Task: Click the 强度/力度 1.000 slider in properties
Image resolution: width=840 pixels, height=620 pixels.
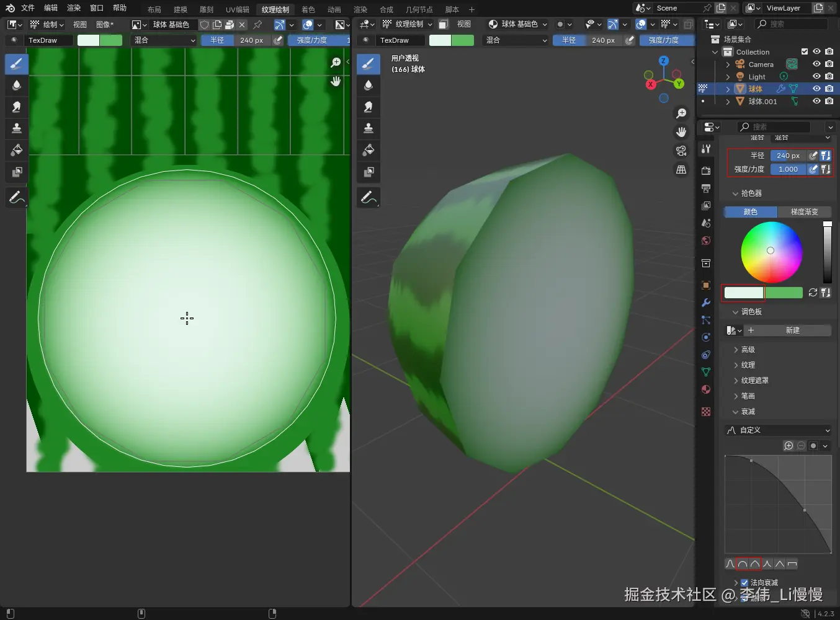Action: pos(788,169)
